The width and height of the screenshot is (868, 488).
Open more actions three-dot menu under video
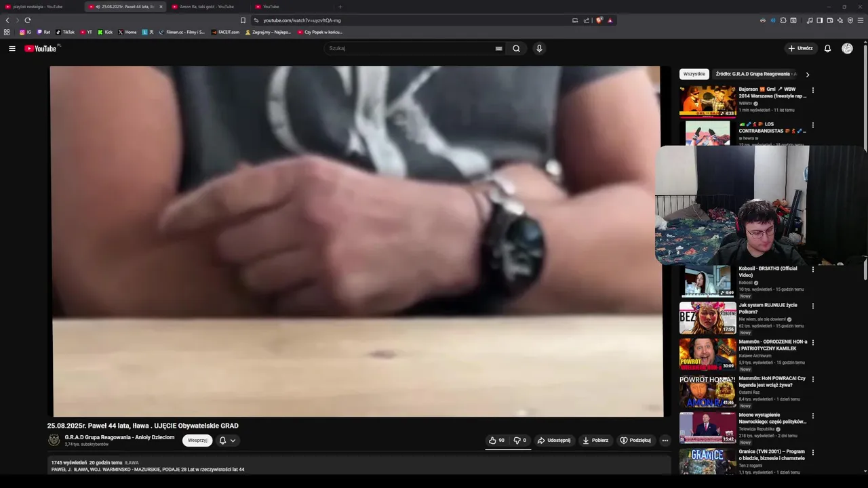coord(665,441)
